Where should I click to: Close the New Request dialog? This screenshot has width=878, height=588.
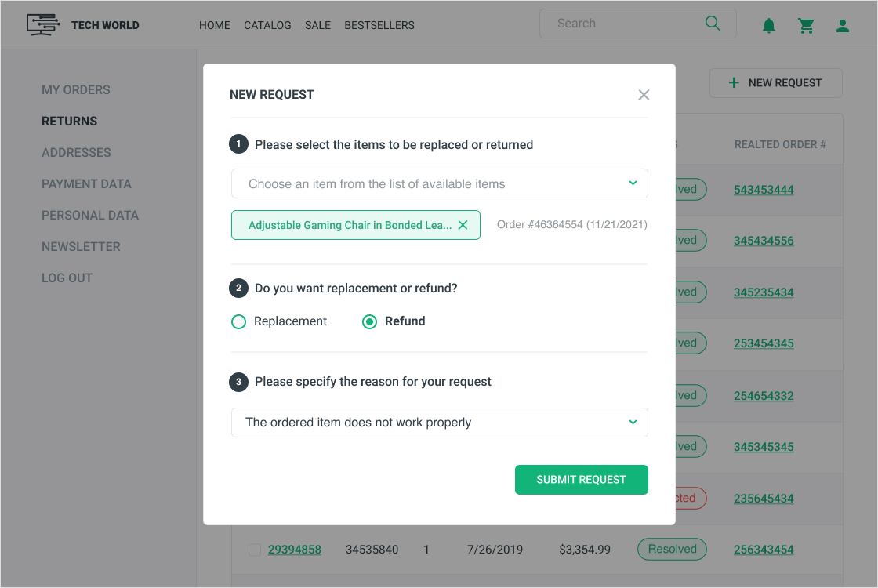click(x=644, y=95)
